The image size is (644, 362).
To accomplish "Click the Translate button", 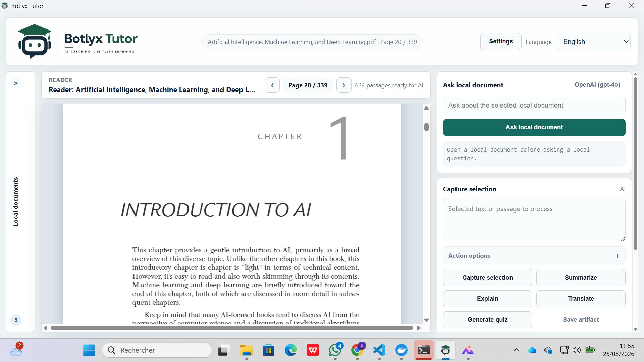I will 581,299.
